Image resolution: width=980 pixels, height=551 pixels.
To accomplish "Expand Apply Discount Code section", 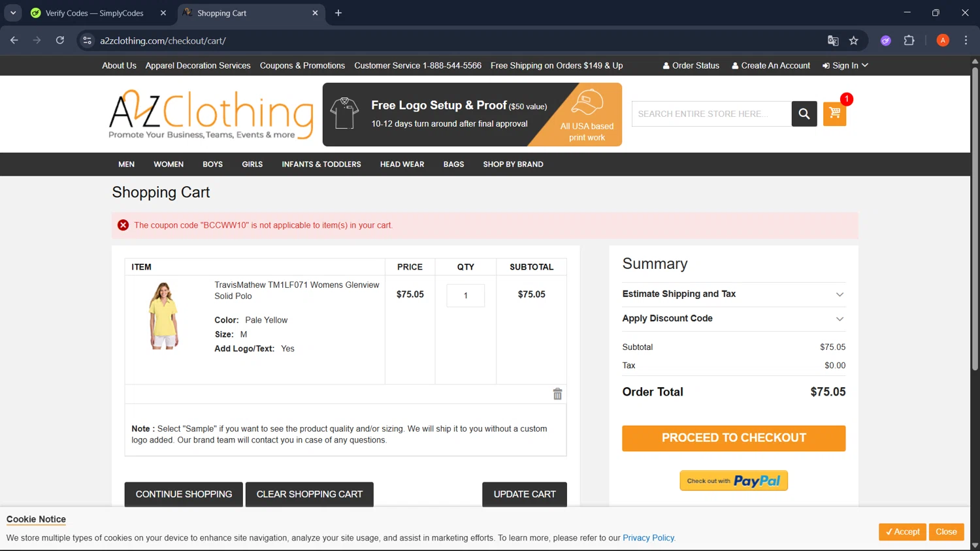I will pos(734,319).
